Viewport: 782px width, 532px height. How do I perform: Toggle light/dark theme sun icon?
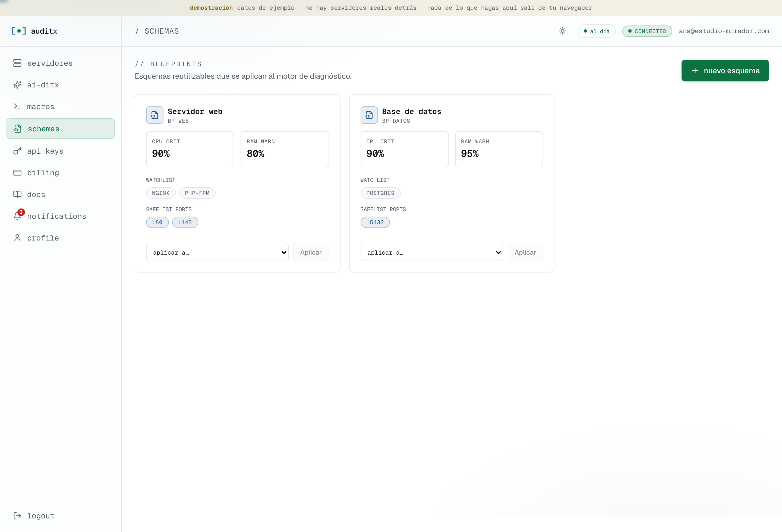click(562, 31)
